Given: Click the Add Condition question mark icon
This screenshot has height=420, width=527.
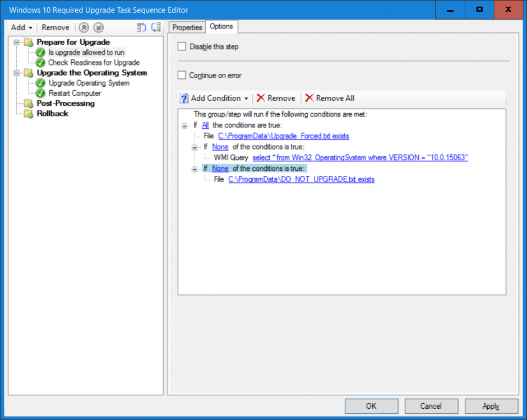Looking at the screenshot, I should tap(184, 99).
